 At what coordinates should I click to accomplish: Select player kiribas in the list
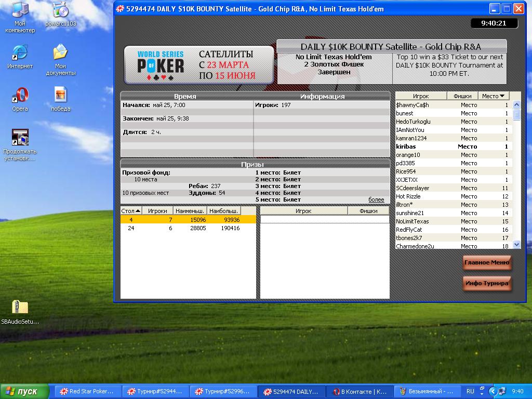454,147
